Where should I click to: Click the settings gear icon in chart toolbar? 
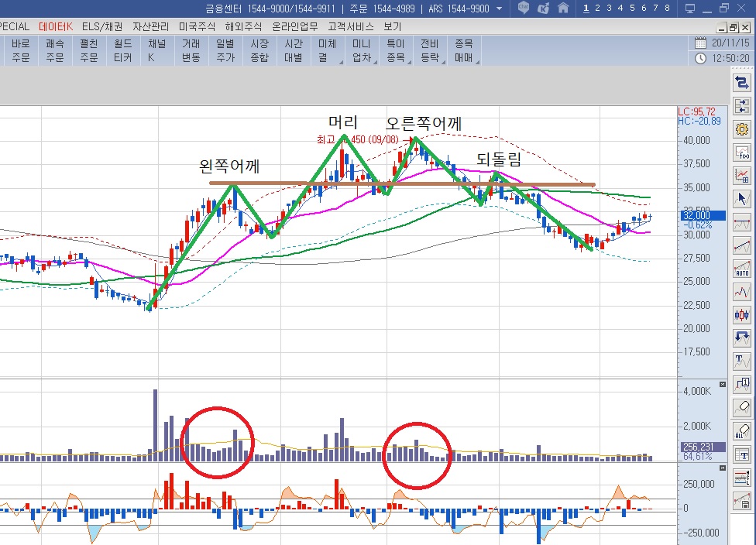coord(742,129)
